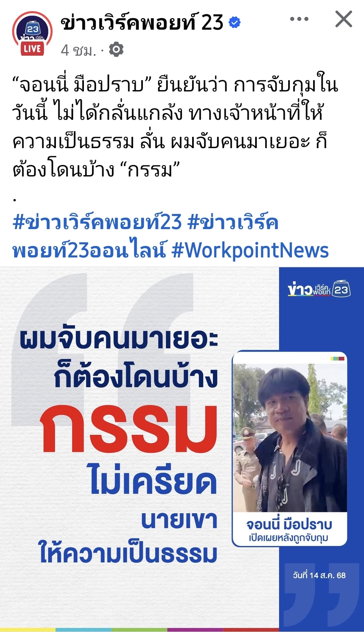Click the 4 ชม. post timestamp
This screenshot has height=632, width=364.
[78, 50]
